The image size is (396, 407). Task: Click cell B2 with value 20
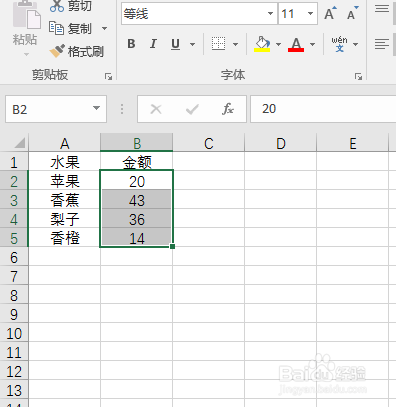coord(137,181)
